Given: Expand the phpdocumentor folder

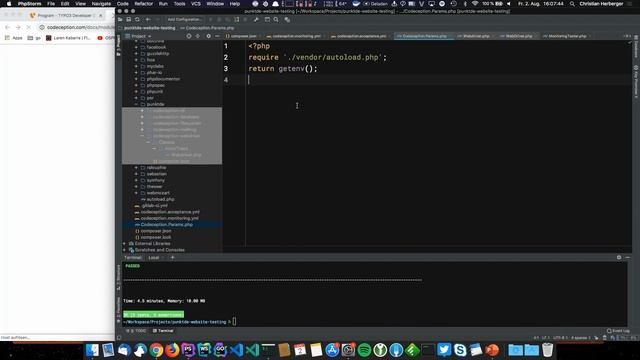Looking at the screenshot, I should (x=136, y=79).
